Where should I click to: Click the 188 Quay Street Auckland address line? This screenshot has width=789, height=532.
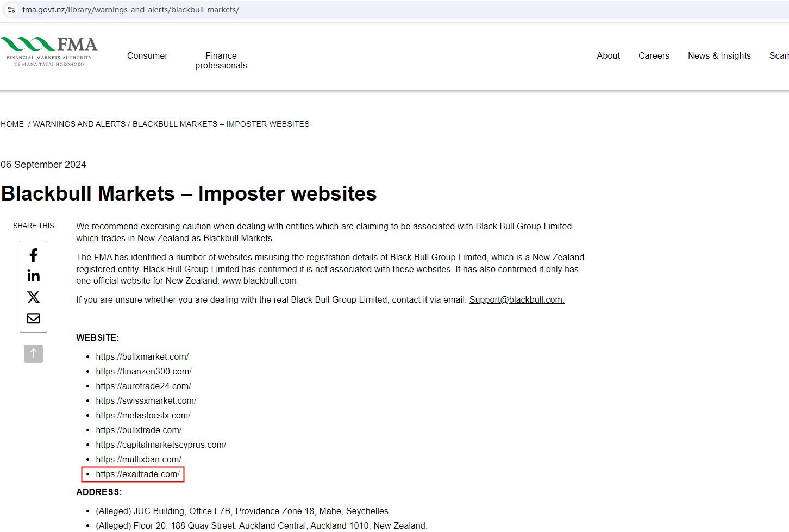pyautogui.click(x=262, y=525)
